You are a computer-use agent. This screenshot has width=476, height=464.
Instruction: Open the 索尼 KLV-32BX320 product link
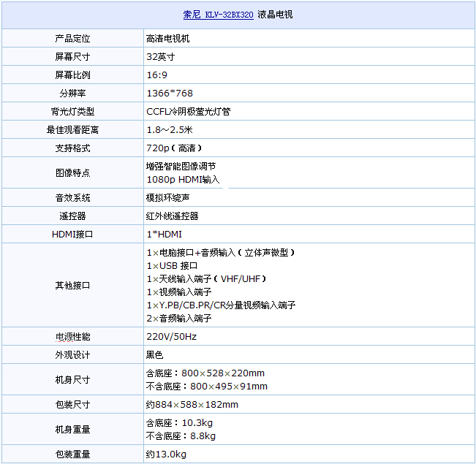(218, 15)
